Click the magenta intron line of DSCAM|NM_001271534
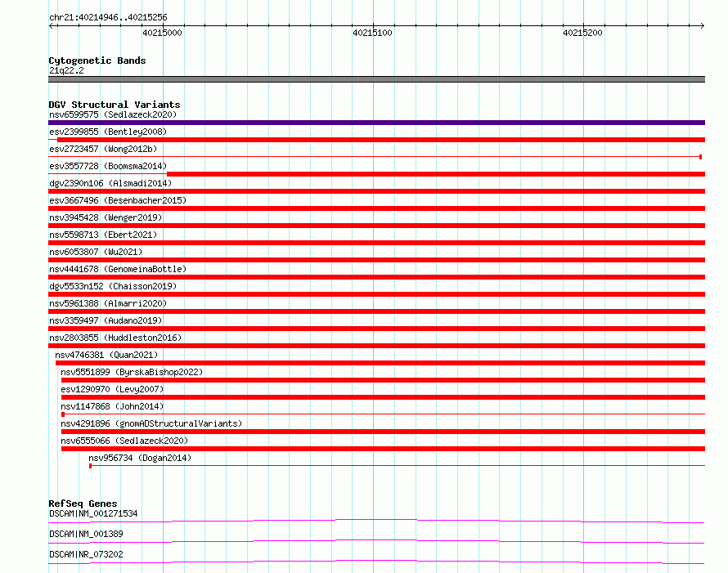This screenshot has width=728, height=573. tap(376, 520)
